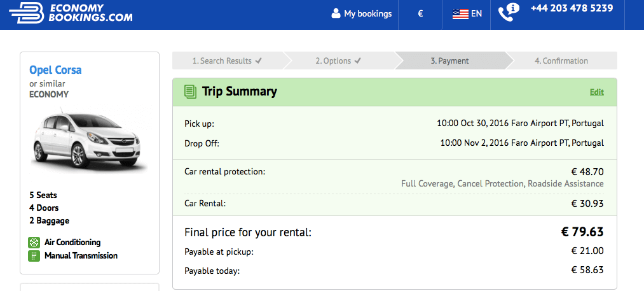
Task: Edit the trip summary
Action: [597, 92]
